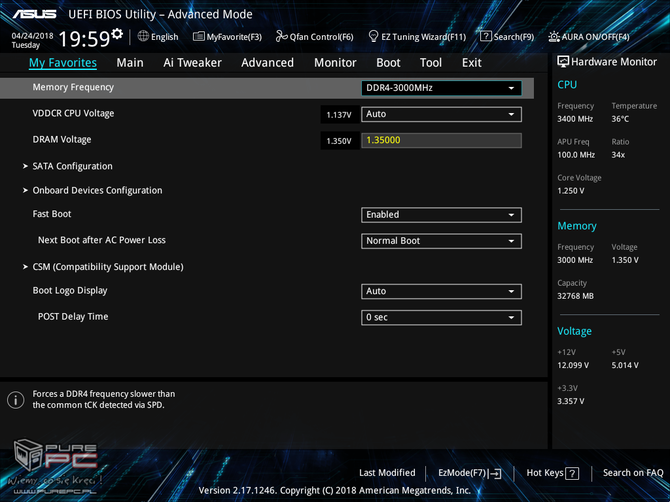
Task: Click CPU temperature 36°C value
Action: 620,119
